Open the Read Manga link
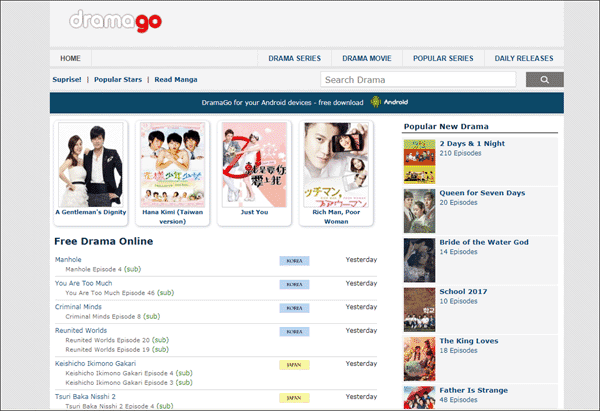Viewport: 600px width, 411px height. [x=176, y=80]
